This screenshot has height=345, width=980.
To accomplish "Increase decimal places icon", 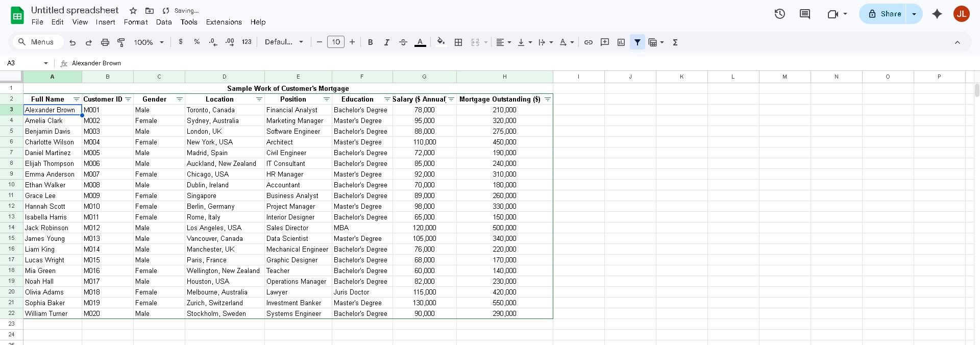I will coord(230,42).
